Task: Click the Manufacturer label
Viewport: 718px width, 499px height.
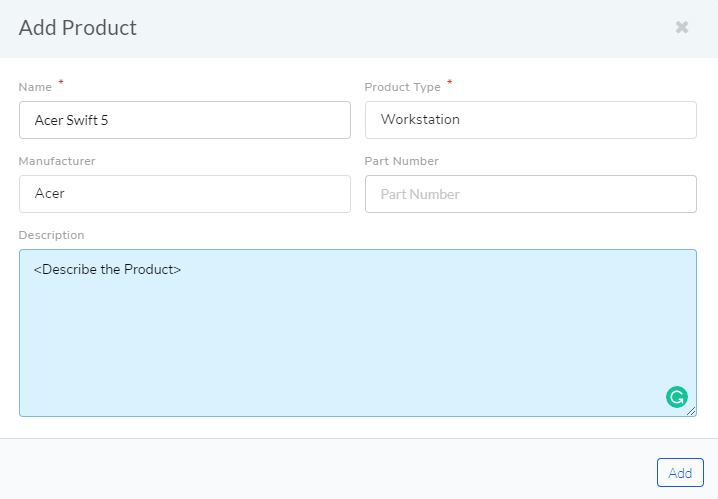Action: click(57, 161)
